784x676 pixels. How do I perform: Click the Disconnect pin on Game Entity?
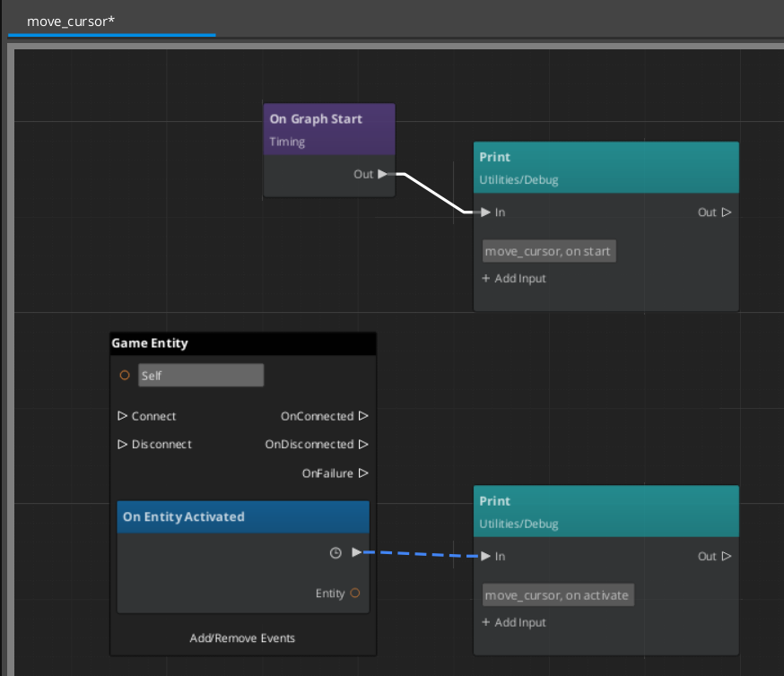click(x=123, y=444)
